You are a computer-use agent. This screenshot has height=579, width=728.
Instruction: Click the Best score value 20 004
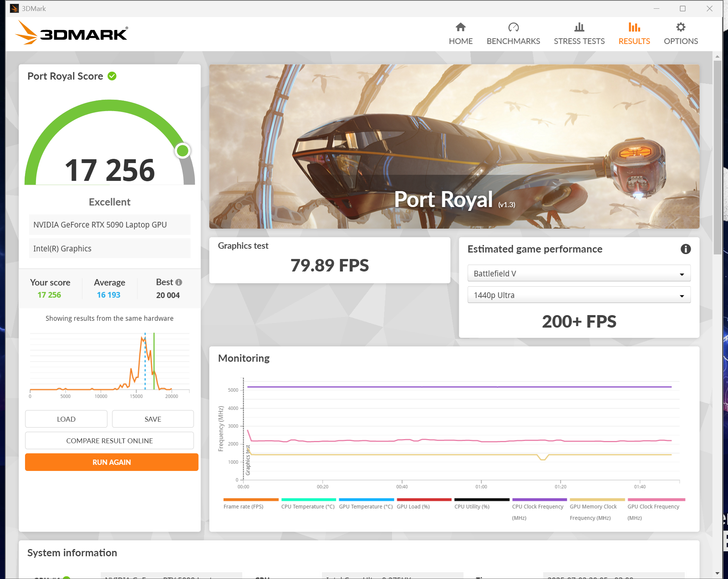click(x=168, y=295)
